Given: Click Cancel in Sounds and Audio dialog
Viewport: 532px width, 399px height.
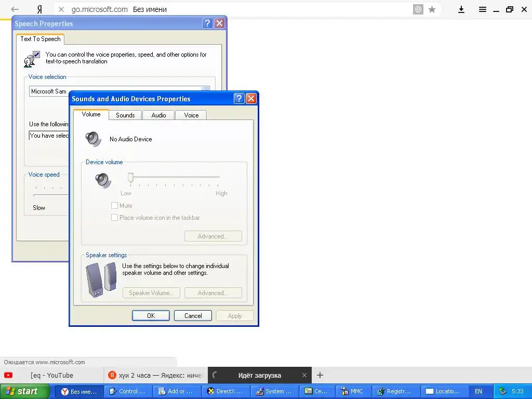Looking at the screenshot, I should pyautogui.click(x=193, y=315).
